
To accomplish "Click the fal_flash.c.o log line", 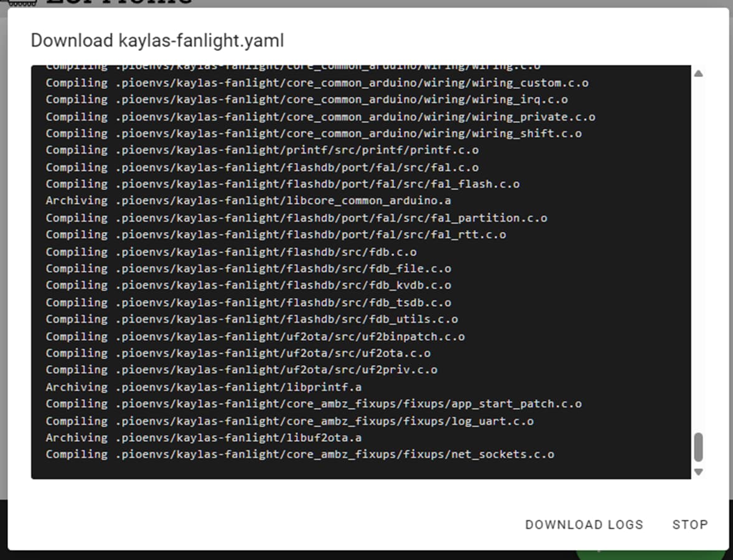I will coord(283,184).
